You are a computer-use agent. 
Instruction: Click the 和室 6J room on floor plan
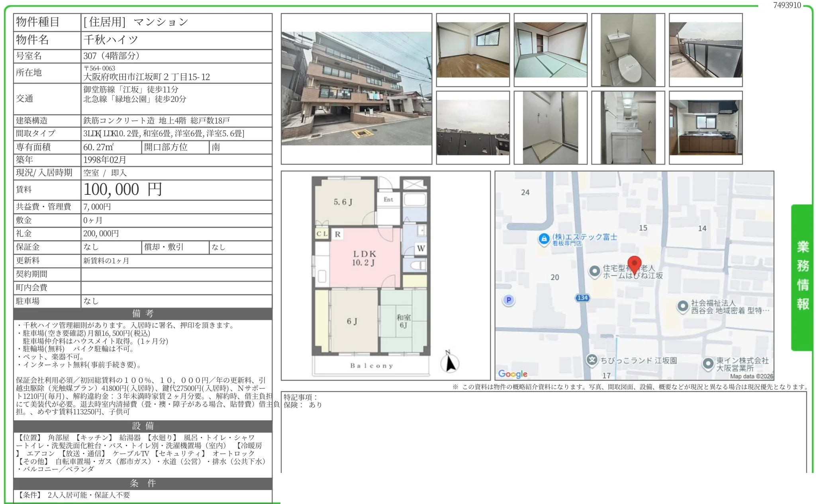(x=403, y=321)
